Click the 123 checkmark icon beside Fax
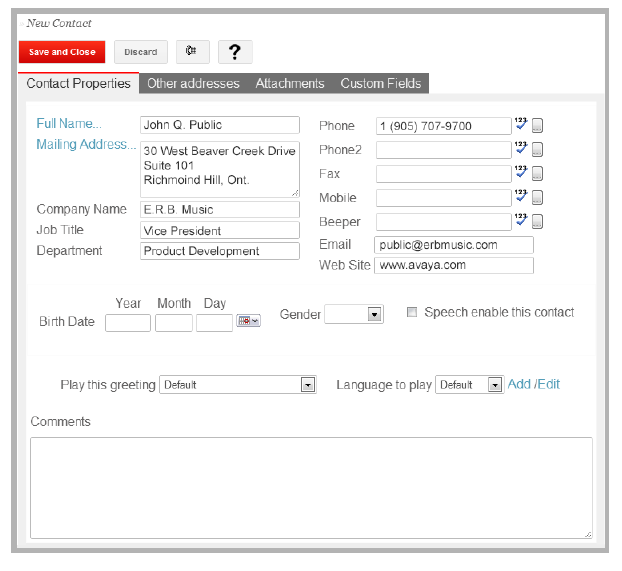Image resolution: width=622 pixels, height=571 pixels. (521, 172)
